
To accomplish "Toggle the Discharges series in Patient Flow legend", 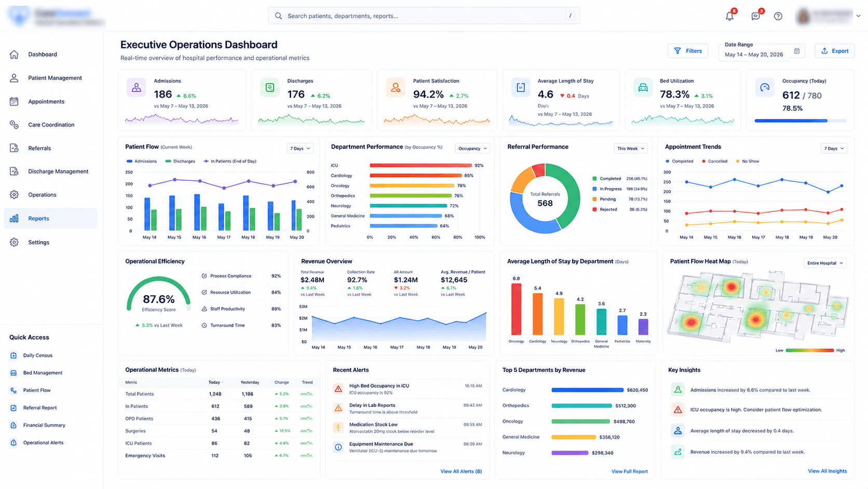I will (180, 161).
